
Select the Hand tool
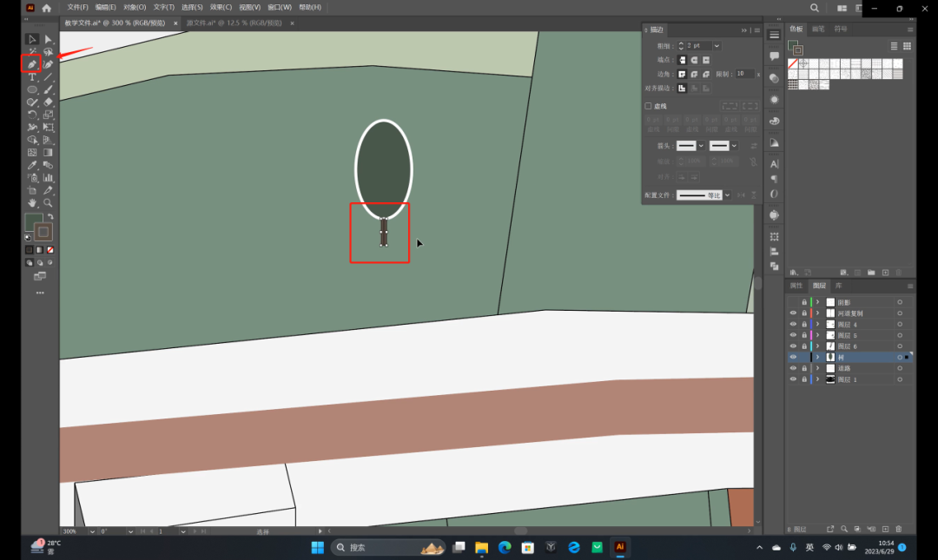pos(32,203)
